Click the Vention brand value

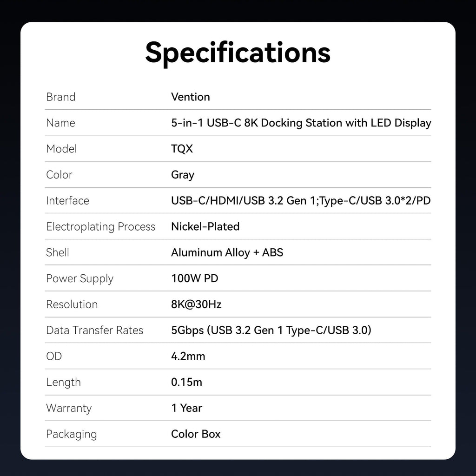pos(190,97)
